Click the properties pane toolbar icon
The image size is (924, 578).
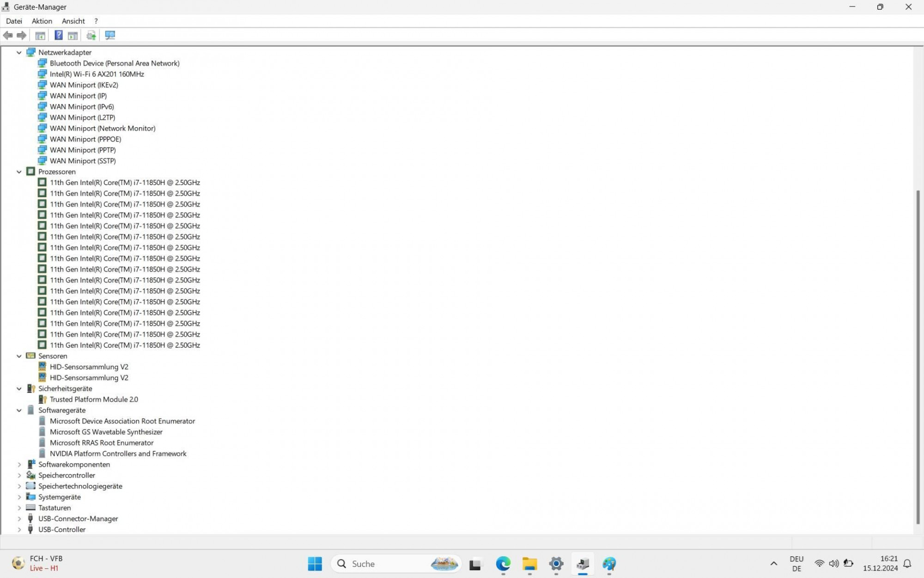pos(73,35)
